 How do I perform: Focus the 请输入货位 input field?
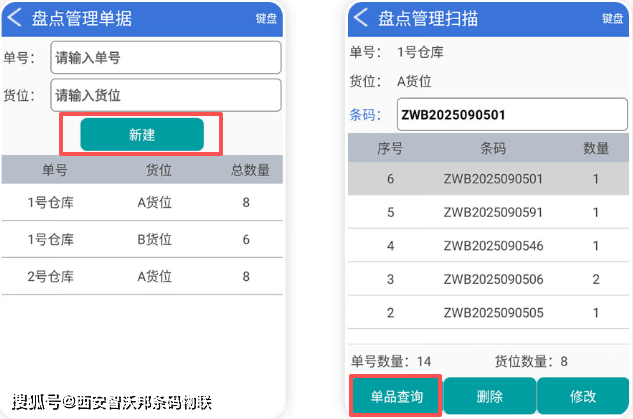(x=166, y=95)
